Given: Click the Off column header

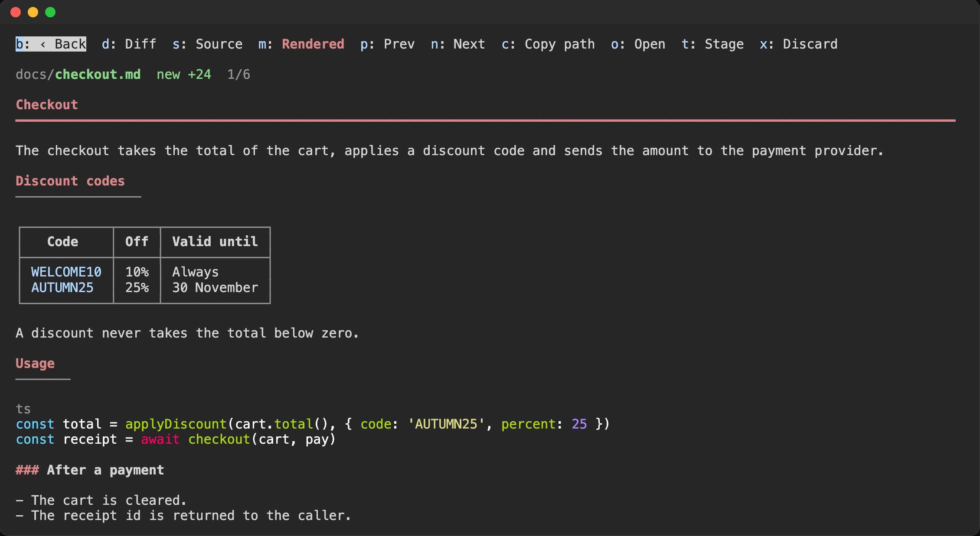Looking at the screenshot, I should [137, 242].
